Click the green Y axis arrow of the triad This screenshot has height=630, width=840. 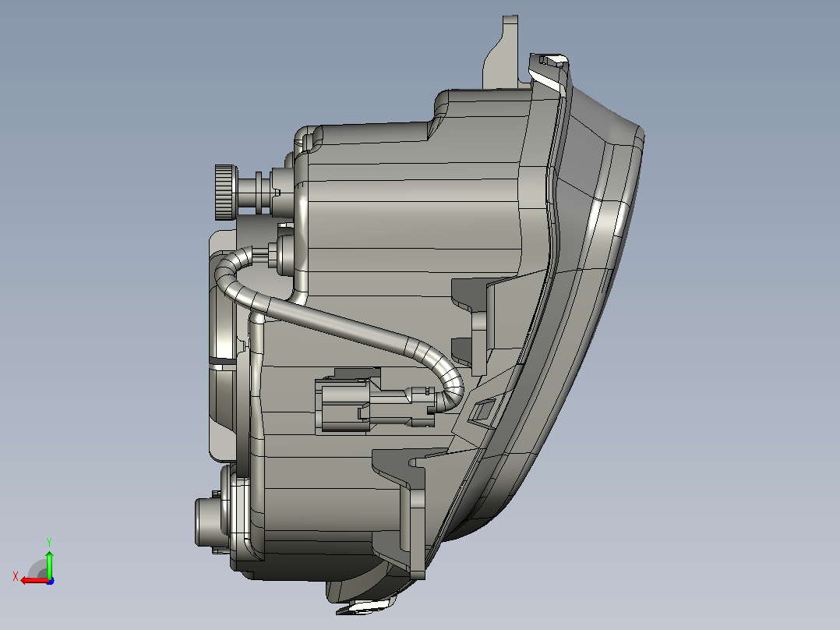[x=49, y=564]
